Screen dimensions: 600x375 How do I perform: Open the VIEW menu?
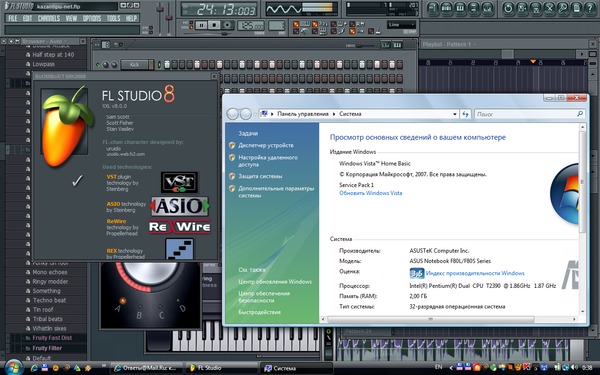(71, 18)
